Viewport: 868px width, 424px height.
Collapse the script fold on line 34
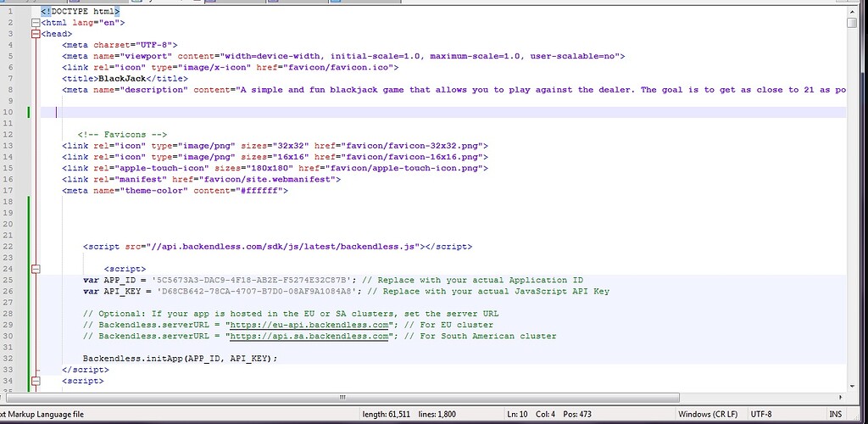[x=36, y=381]
